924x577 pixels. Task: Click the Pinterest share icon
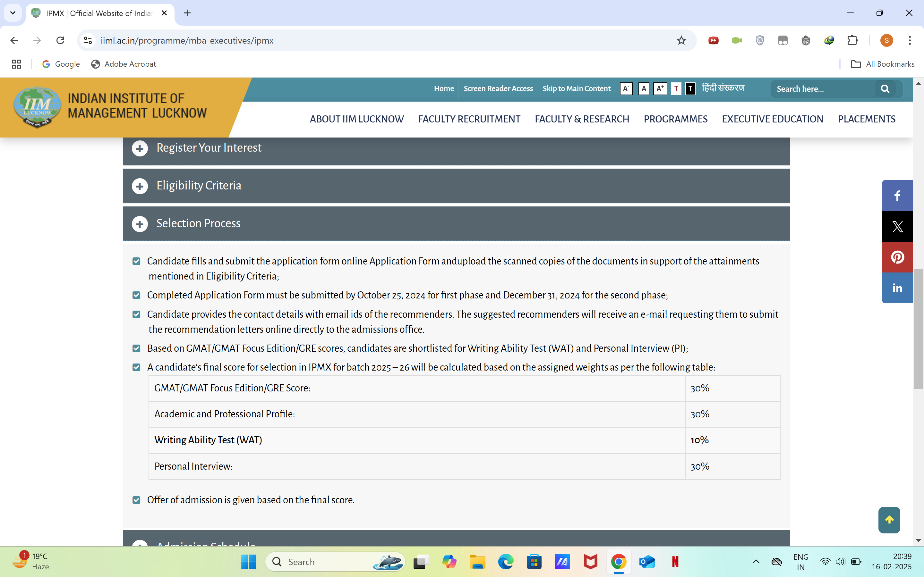pos(897,257)
